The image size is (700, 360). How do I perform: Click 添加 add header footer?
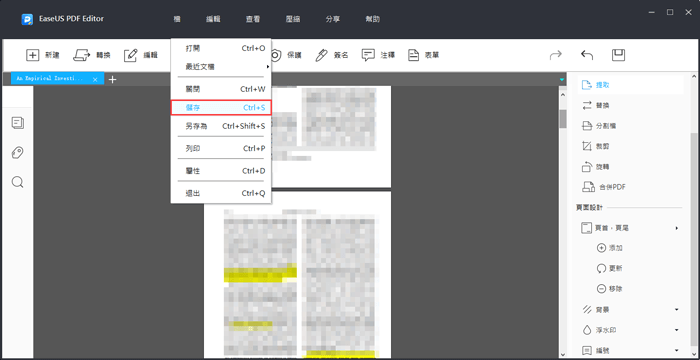pos(610,248)
